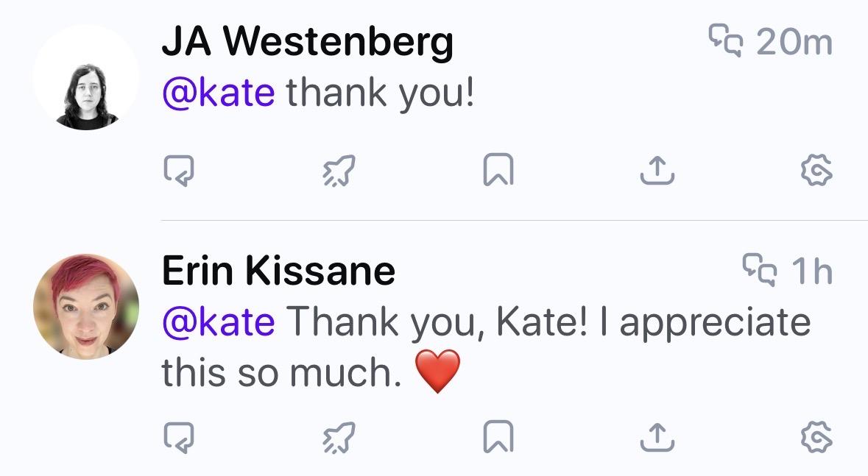The height and width of the screenshot is (476, 868).
Task: Tap the 20m timestamp
Action: click(x=794, y=42)
